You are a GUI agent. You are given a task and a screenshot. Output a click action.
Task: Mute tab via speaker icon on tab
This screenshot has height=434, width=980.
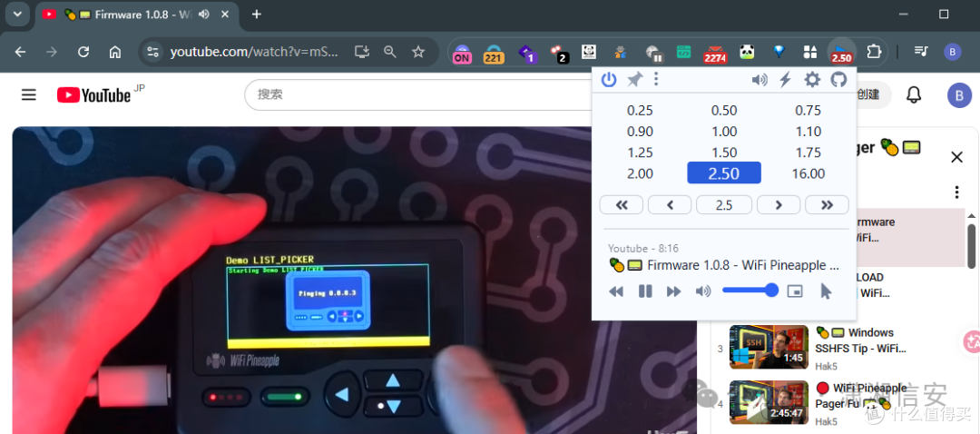[x=203, y=15]
